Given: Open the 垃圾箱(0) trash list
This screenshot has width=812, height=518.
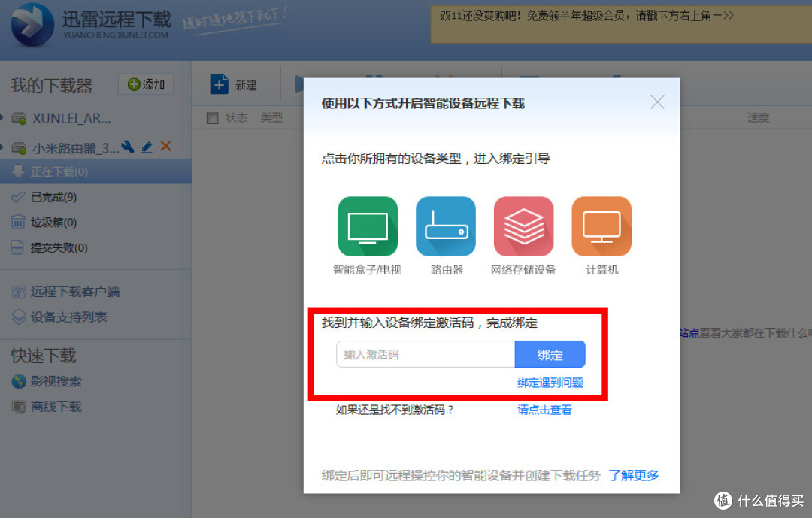Looking at the screenshot, I should tap(53, 223).
